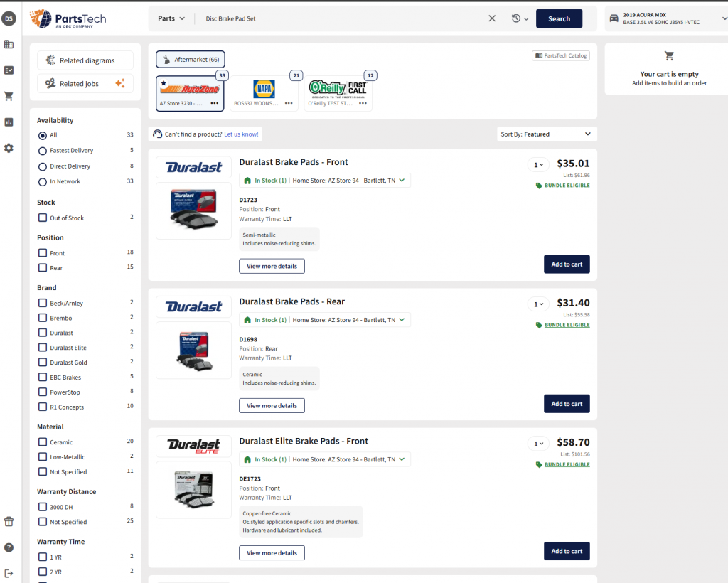
Task: Open AutoZone store three-dot options menu
Action: coord(215,103)
